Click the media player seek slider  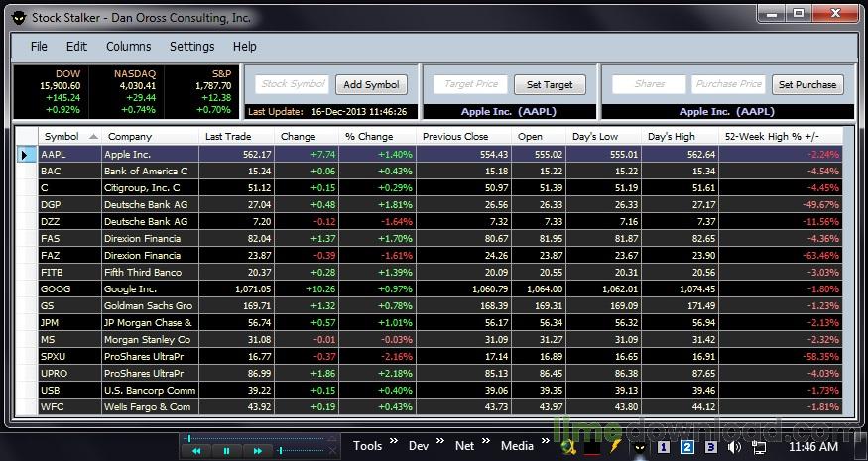pyautogui.click(x=255, y=439)
